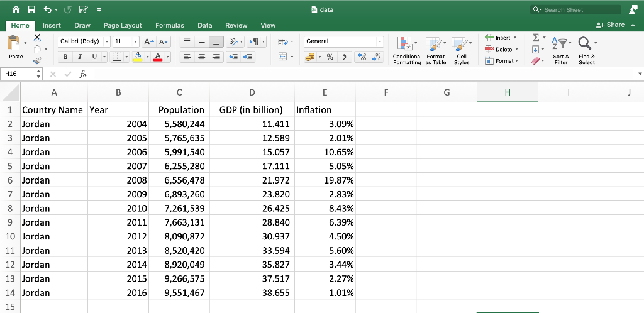The image size is (644, 313).
Task: Click the Percent Style icon
Action: [x=330, y=57]
